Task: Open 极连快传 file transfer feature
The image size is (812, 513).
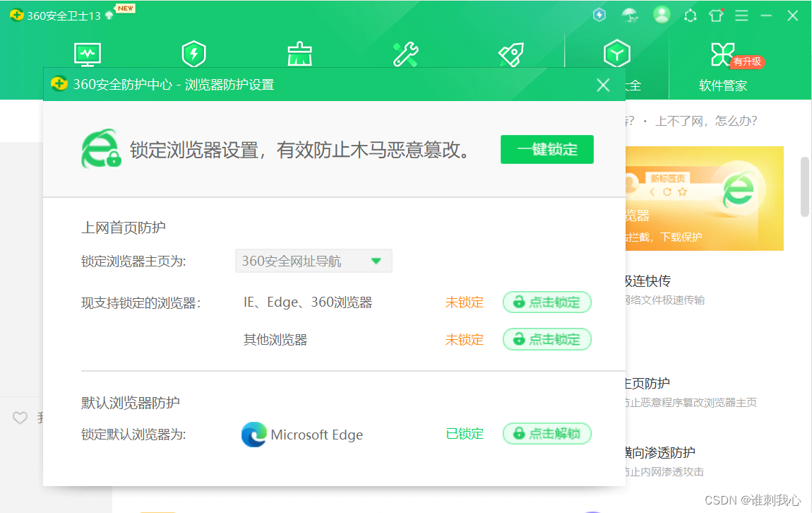Action: pos(647,281)
